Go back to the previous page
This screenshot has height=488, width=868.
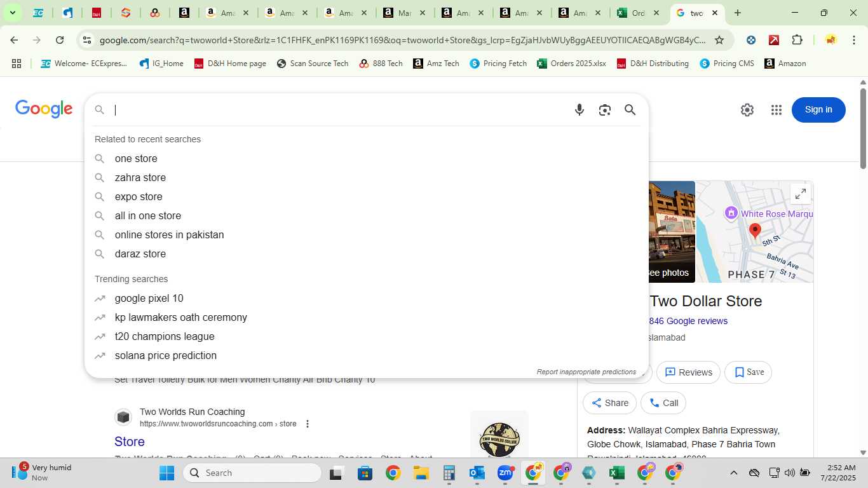(14, 40)
